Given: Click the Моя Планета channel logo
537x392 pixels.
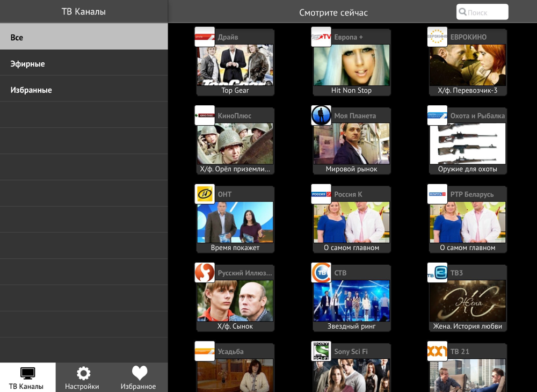Looking at the screenshot, I should pyautogui.click(x=321, y=115).
